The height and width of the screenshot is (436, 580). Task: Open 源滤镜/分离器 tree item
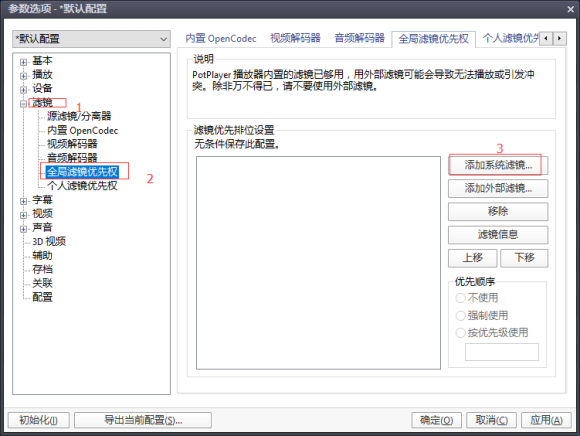coord(79,116)
